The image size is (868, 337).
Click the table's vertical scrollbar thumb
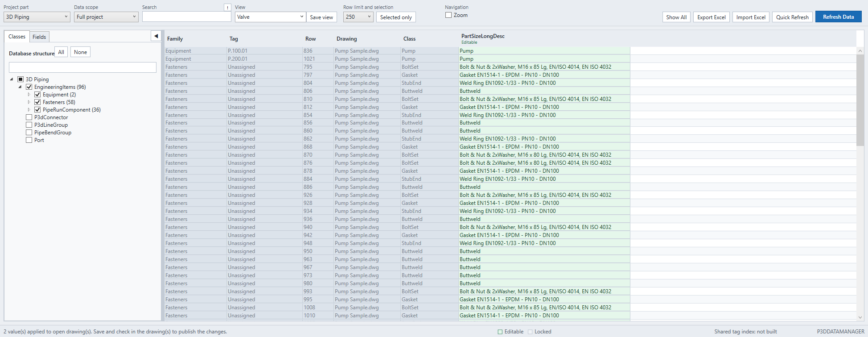coord(860,100)
